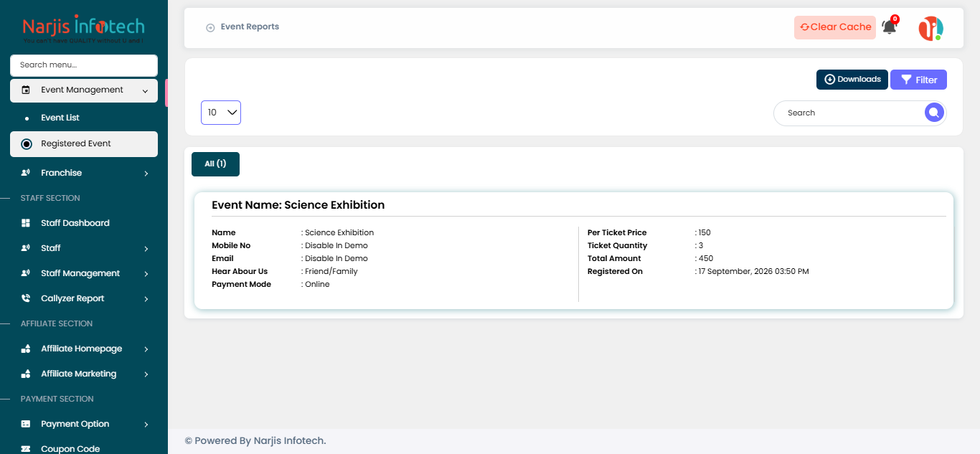
Task: Collapse the Event Management chevron
Action: coord(146,90)
